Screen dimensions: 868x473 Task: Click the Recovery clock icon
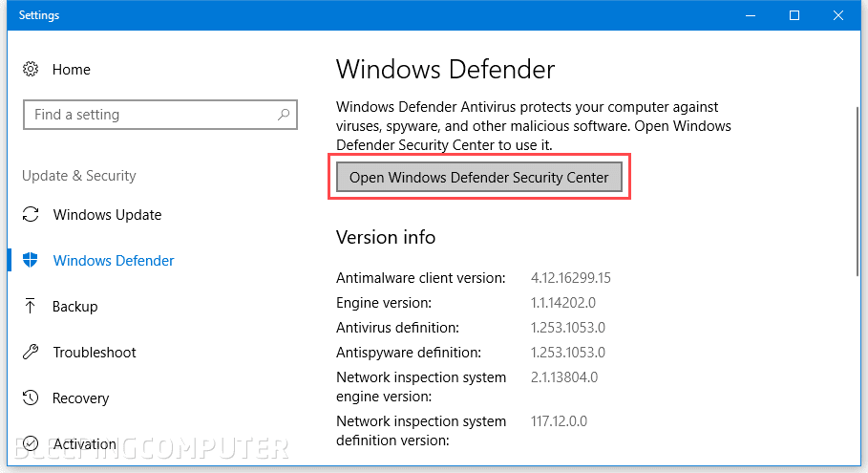pos(31,398)
